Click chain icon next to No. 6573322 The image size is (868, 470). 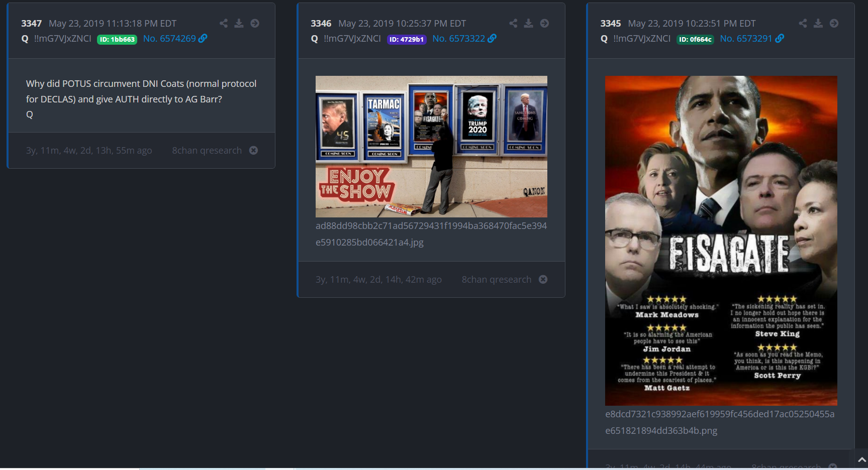point(492,38)
